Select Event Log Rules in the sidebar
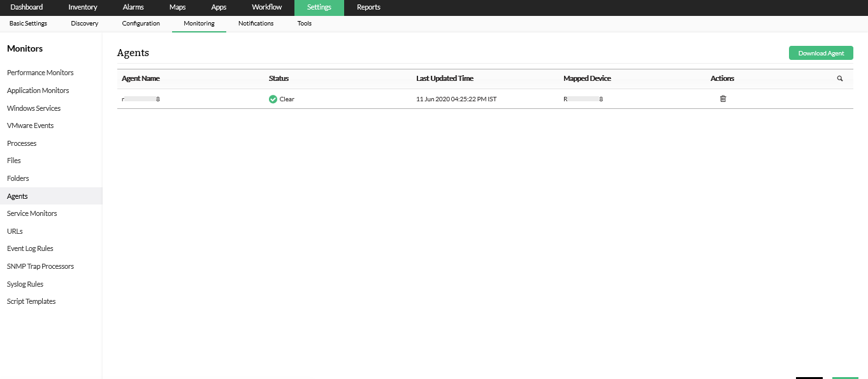The width and height of the screenshot is (868, 379). click(30, 248)
